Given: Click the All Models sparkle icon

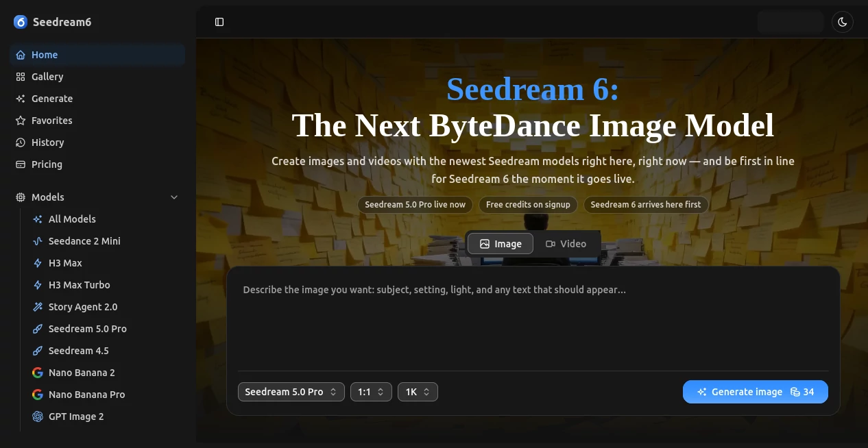Looking at the screenshot, I should pos(38,219).
